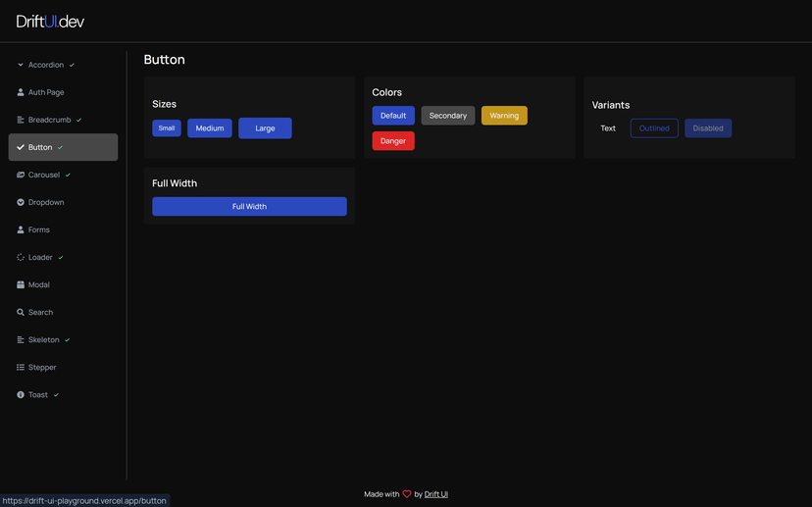812x507 pixels.
Task: Navigate to Dropdown component page
Action: coord(63,202)
